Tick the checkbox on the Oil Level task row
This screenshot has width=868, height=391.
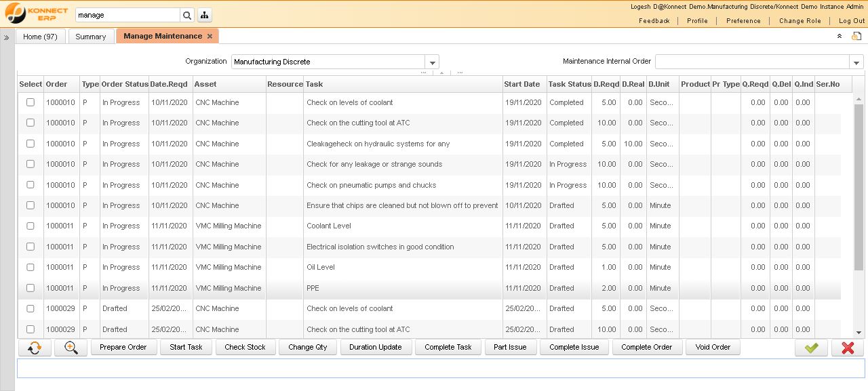(29, 267)
